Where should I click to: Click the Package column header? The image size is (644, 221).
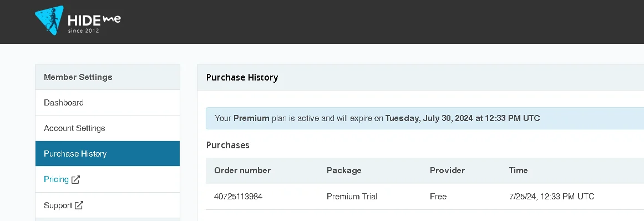344,170
